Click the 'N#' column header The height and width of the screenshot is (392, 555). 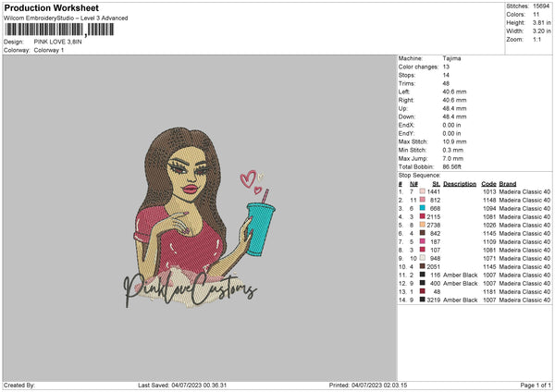(413, 184)
